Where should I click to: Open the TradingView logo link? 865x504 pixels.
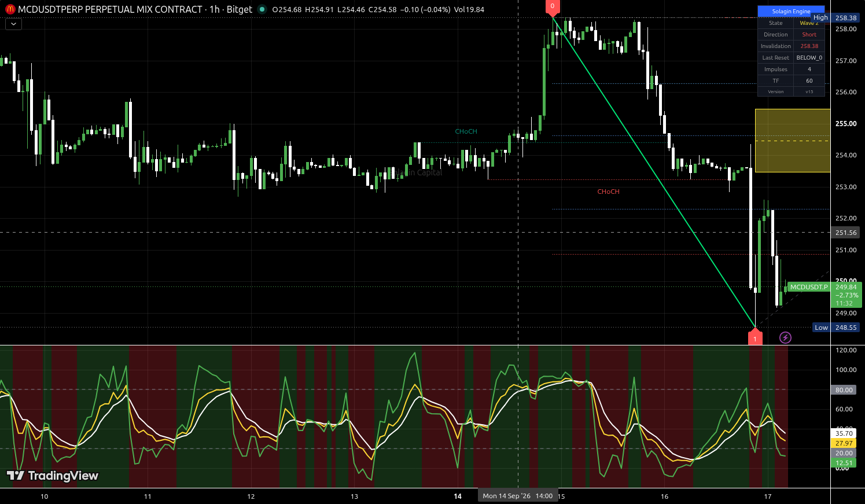coord(52,476)
